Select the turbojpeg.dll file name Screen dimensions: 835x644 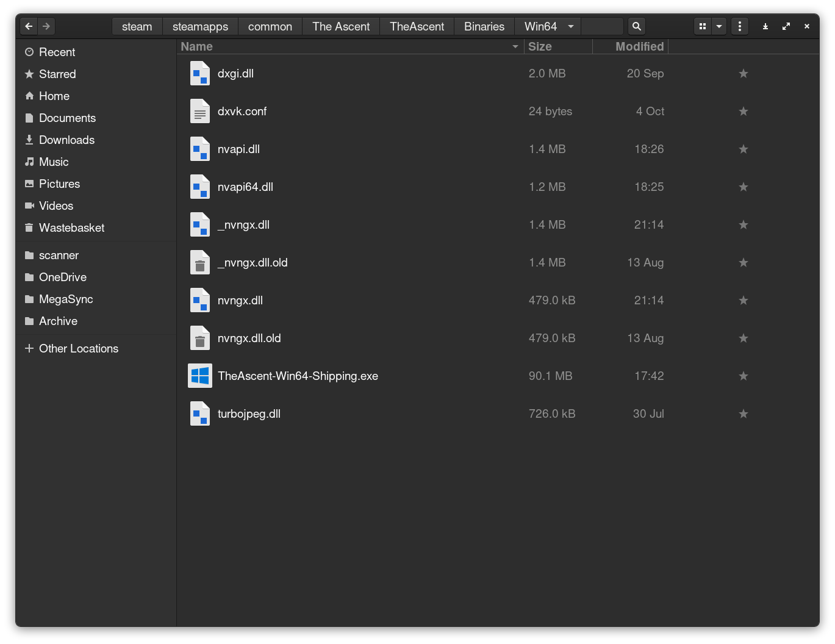249,413
